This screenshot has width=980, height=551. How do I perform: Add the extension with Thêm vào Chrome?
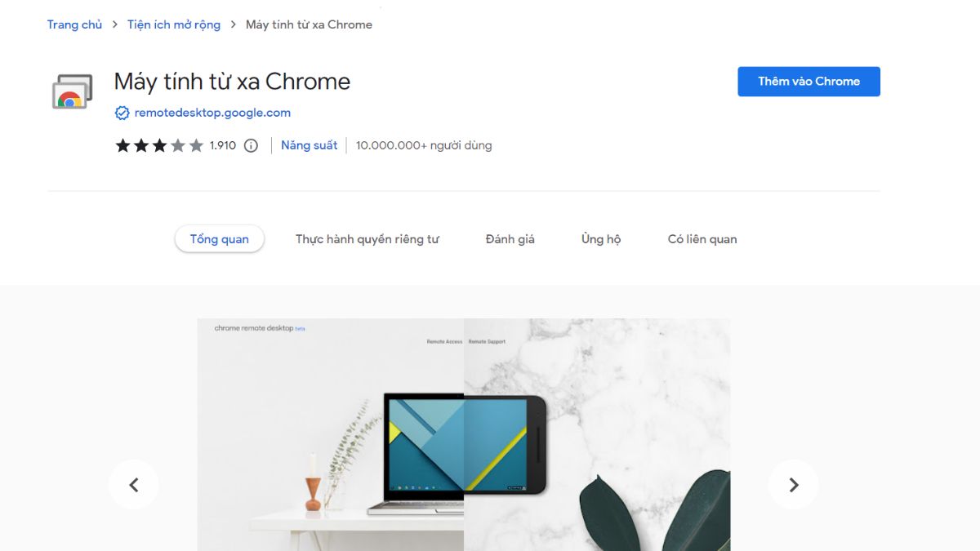(808, 82)
